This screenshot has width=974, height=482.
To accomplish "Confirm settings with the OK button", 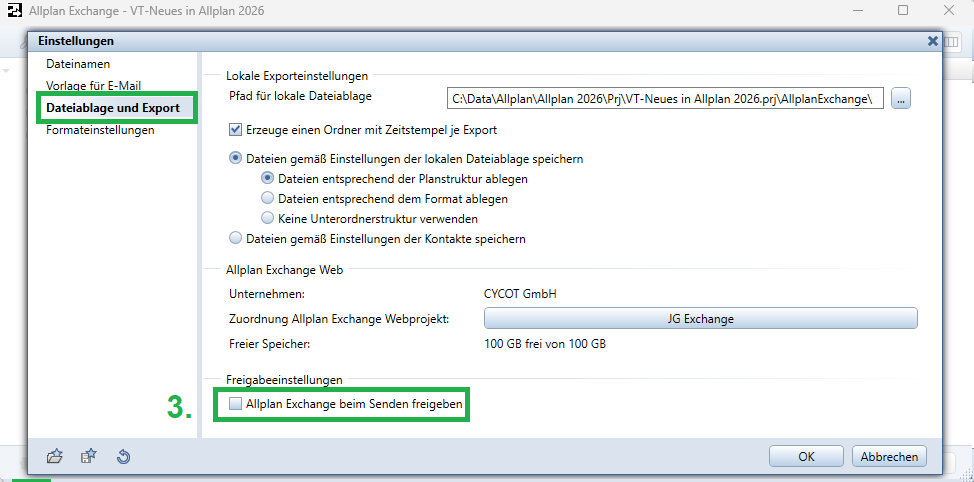I will click(806, 456).
